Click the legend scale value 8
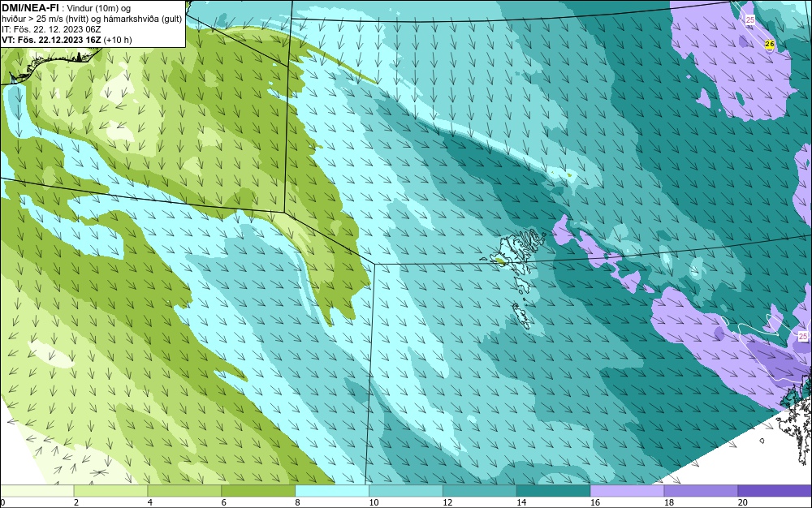The width and height of the screenshot is (812, 508). pos(298,502)
